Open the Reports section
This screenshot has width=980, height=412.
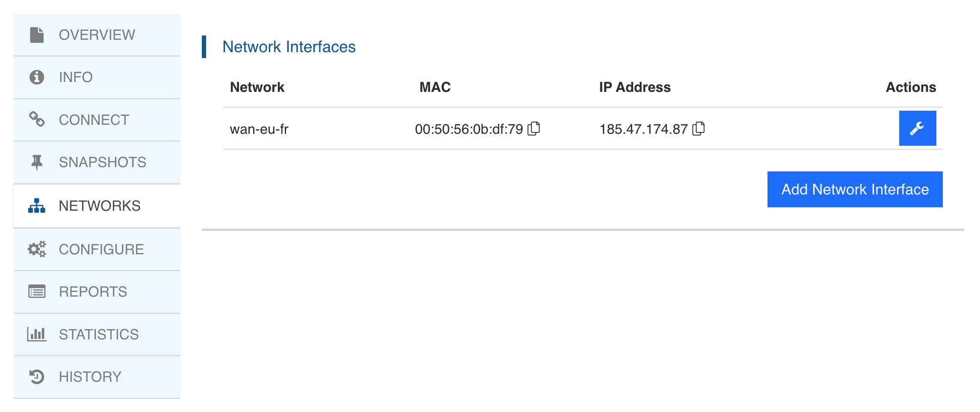(x=93, y=292)
